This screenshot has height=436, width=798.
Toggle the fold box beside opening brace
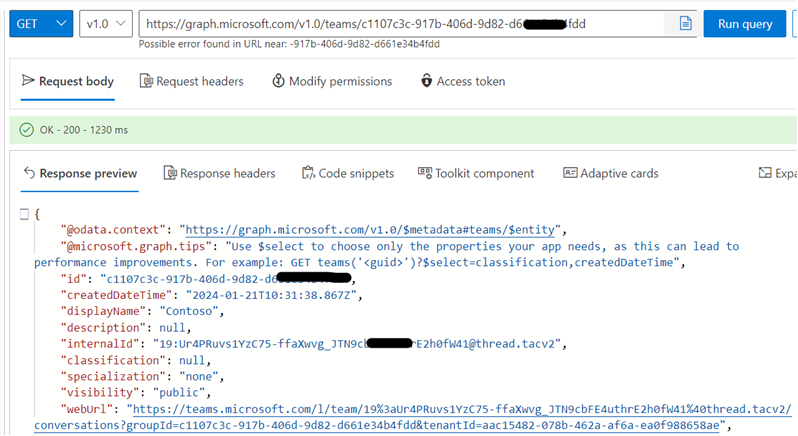pyautogui.click(x=24, y=214)
